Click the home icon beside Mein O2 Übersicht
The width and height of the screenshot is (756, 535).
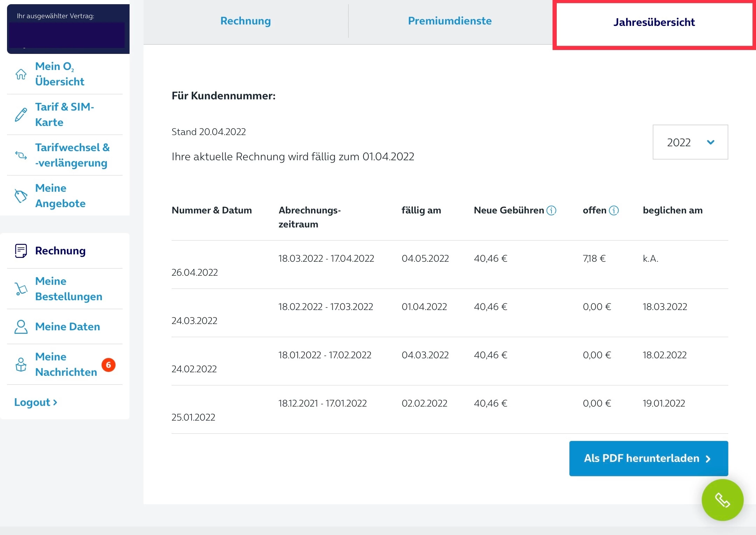[21, 74]
